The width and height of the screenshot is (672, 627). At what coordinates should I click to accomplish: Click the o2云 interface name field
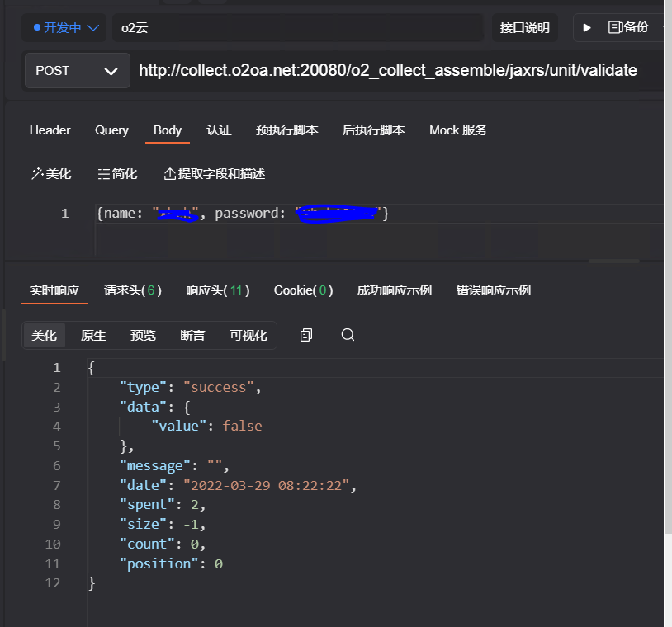point(297,27)
